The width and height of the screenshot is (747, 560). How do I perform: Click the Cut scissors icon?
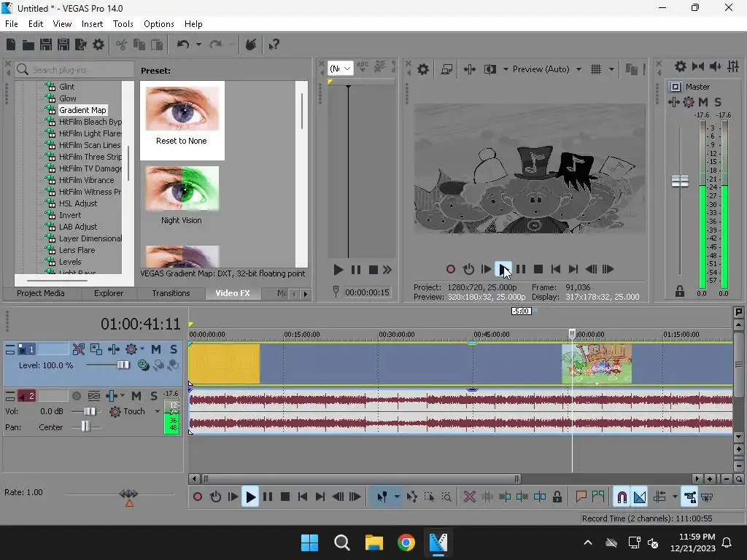point(122,44)
